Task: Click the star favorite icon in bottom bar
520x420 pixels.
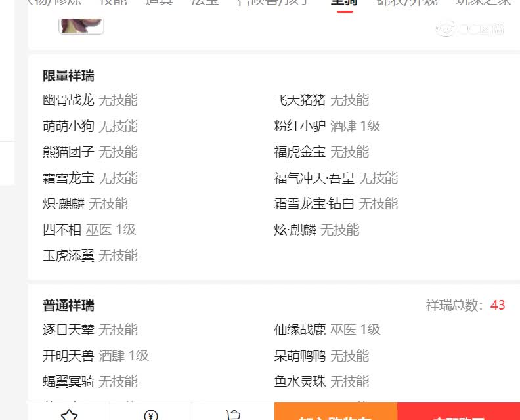Action: (69, 415)
